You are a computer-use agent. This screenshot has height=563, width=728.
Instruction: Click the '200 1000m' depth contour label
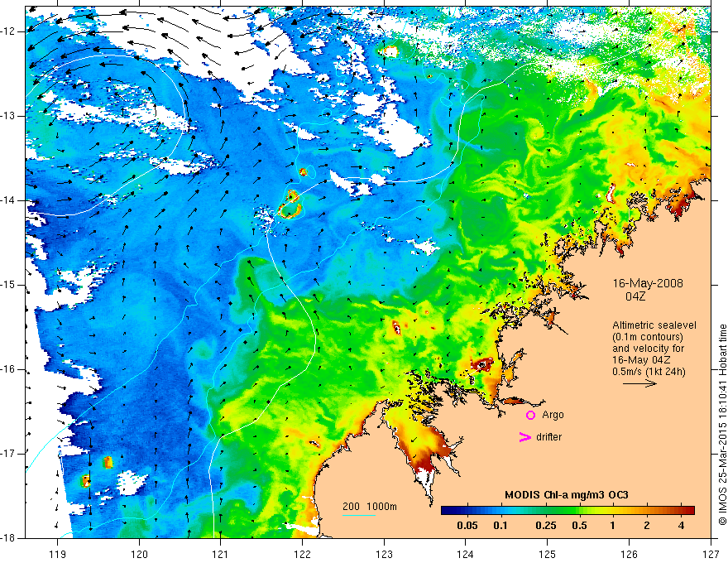pos(370,507)
